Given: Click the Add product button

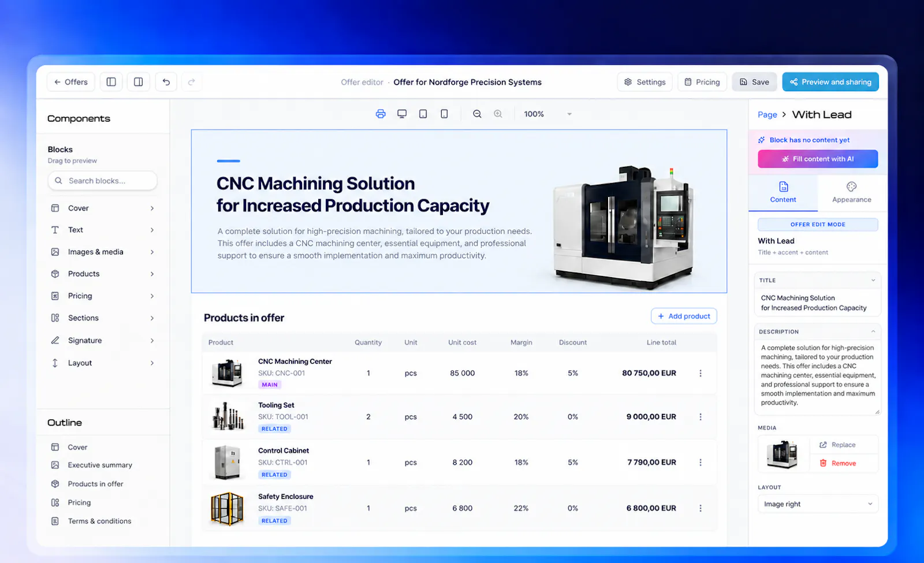Looking at the screenshot, I should tap(684, 316).
